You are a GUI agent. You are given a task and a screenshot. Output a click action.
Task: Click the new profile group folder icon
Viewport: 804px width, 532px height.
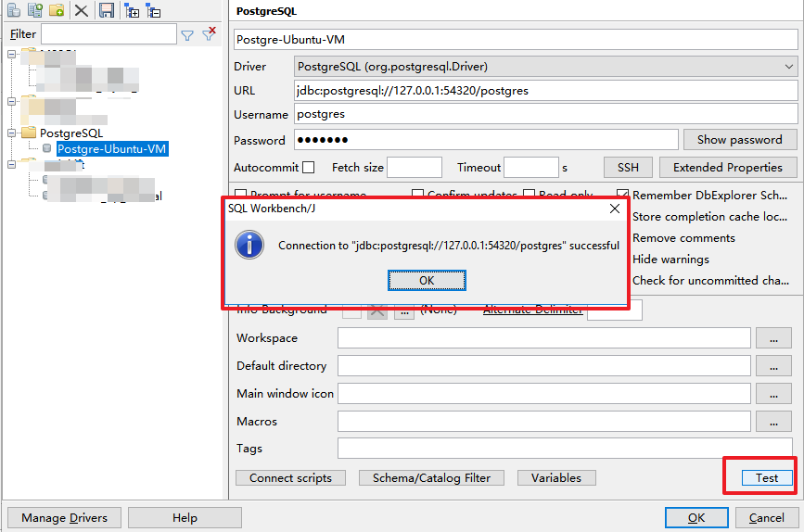(57, 10)
